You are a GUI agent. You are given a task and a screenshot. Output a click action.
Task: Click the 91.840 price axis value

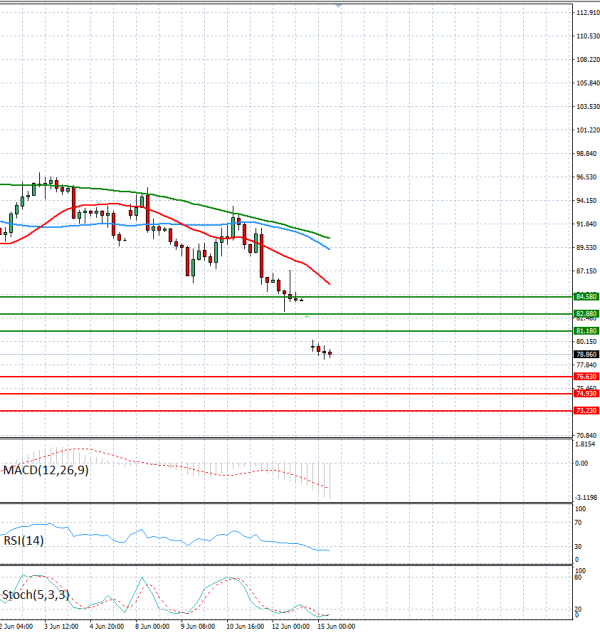(x=586, y=224)
